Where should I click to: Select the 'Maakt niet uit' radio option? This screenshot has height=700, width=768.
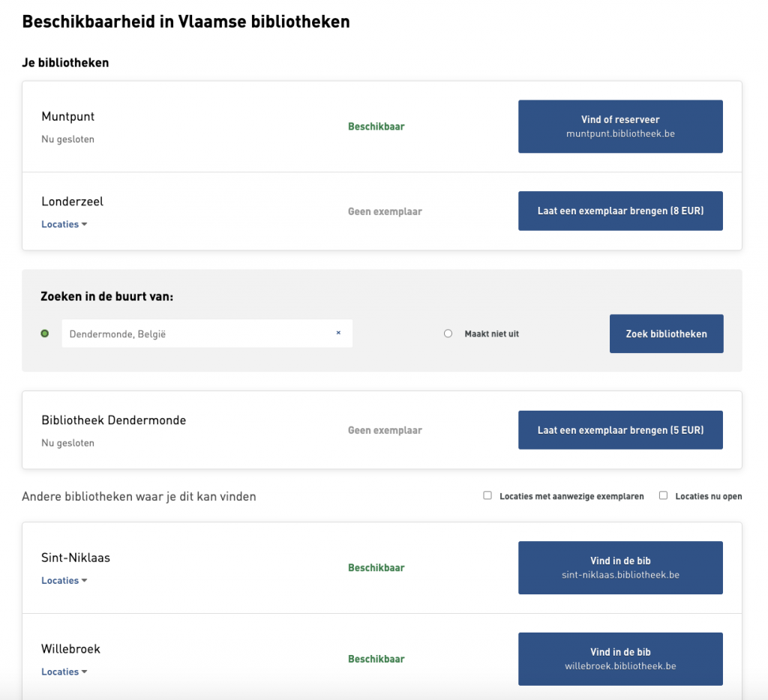click(x=448, y=334)
